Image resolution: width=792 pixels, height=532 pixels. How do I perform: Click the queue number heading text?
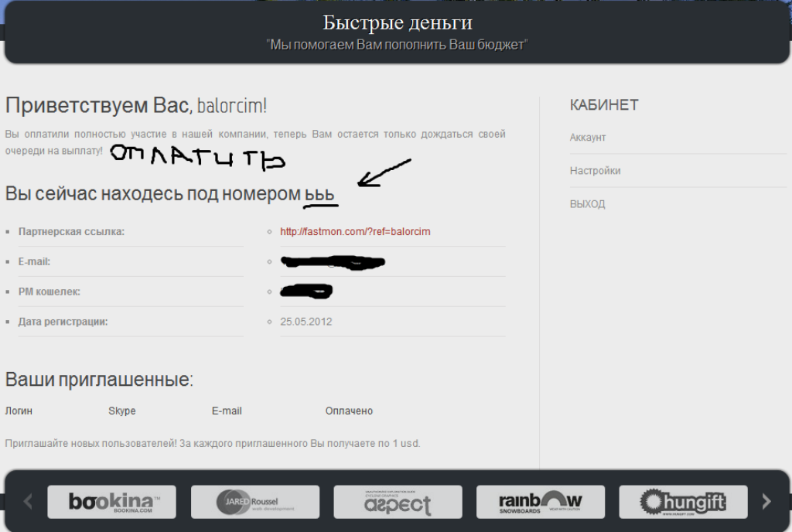click(169, 194)
